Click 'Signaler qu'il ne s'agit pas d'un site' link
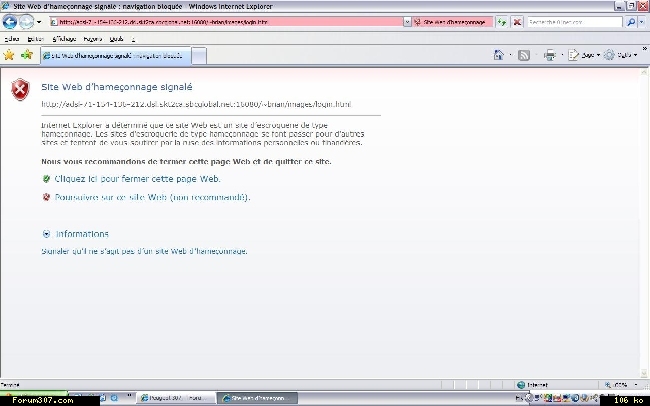 click(x=144, y=251)
